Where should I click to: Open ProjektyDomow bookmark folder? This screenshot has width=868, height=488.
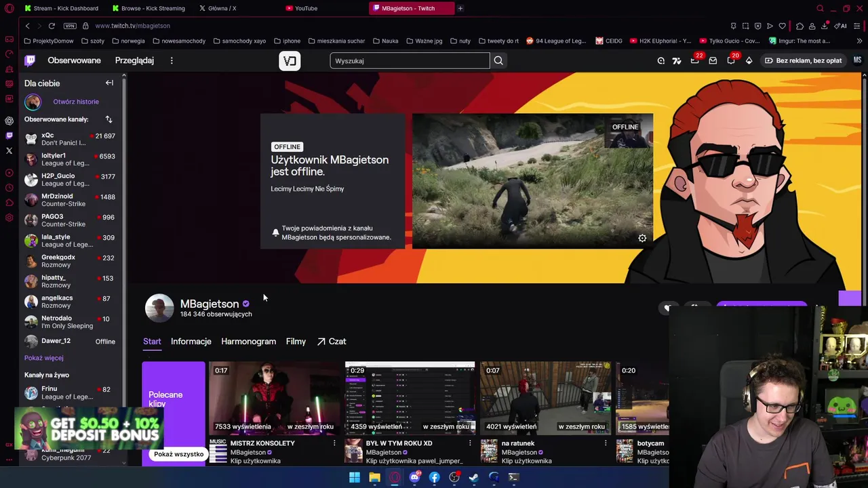tap(49, 41)
